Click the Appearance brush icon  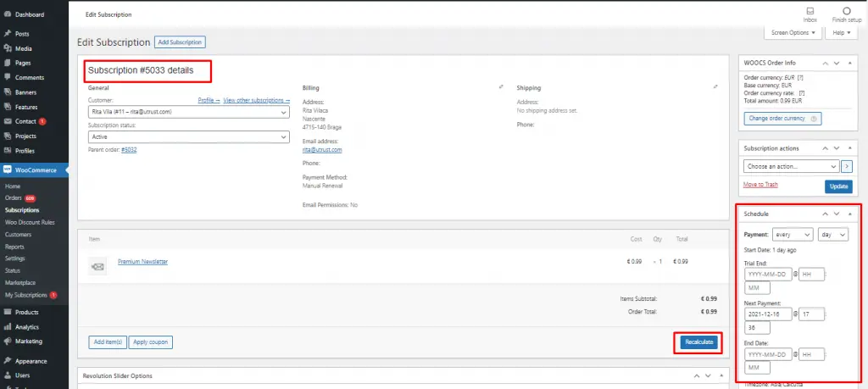point(8,361)
